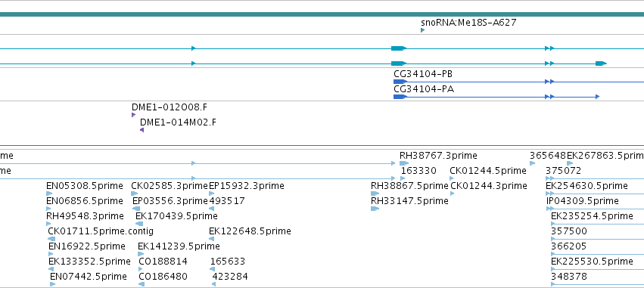Click the teal scale bar at top

pyautogui.click(x=322, y=14)
